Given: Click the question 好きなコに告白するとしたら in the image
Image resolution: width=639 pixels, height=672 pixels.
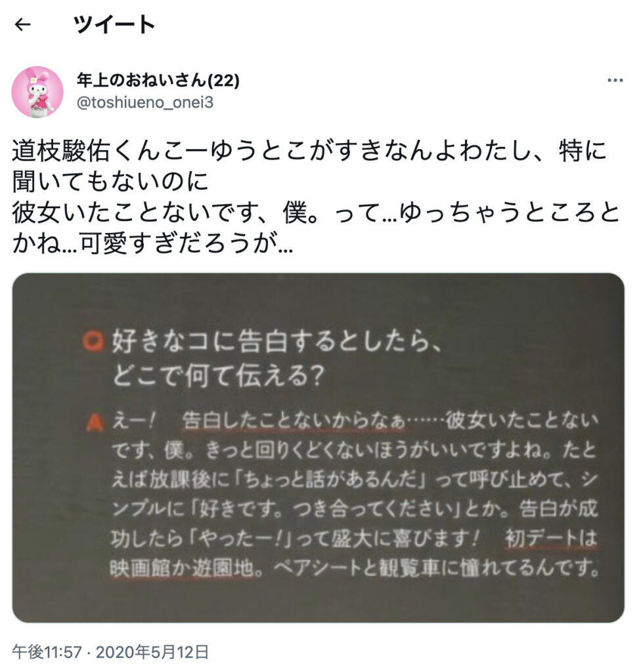Looking at the screenshot, I should coord(276,341).
